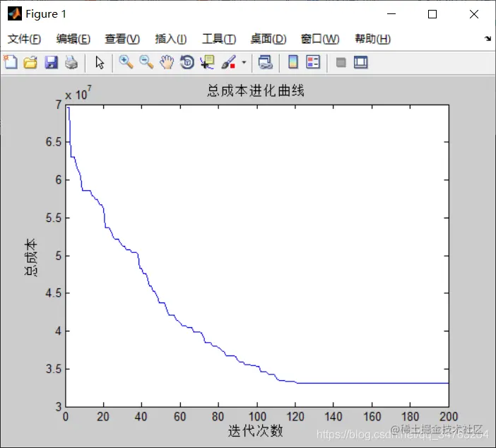Insert a legend using the toolbar icon

[313, 62]
